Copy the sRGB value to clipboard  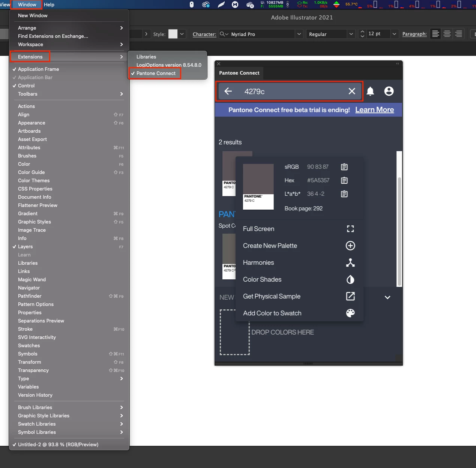[x=344, y=167]
